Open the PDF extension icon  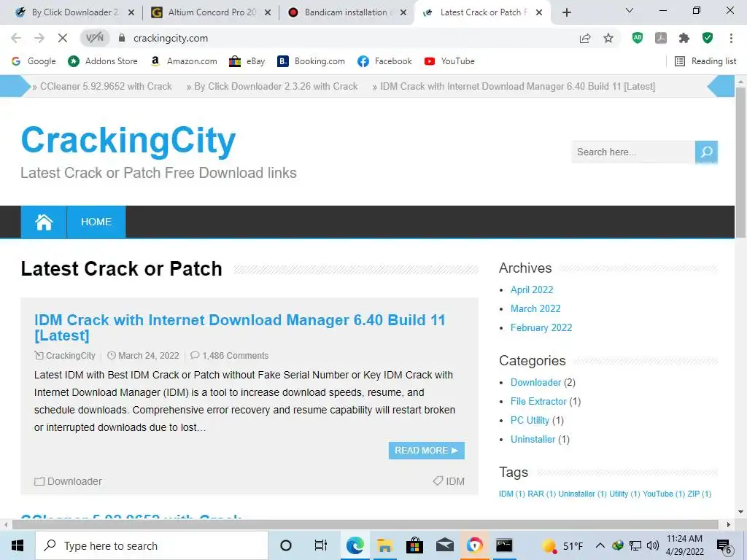(x=661, y=38)
